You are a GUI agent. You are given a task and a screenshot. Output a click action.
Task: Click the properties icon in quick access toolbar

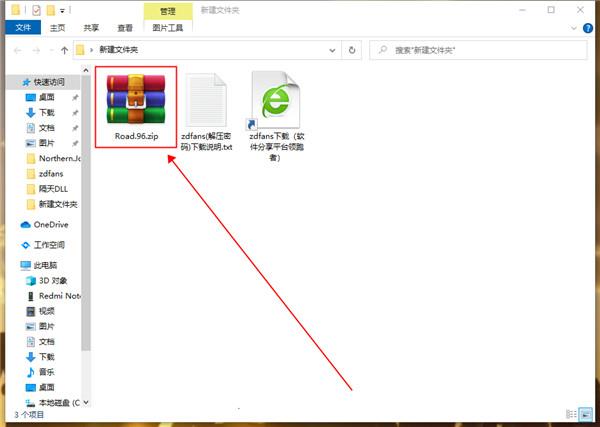pyautogui.click(x=36, y=10)
